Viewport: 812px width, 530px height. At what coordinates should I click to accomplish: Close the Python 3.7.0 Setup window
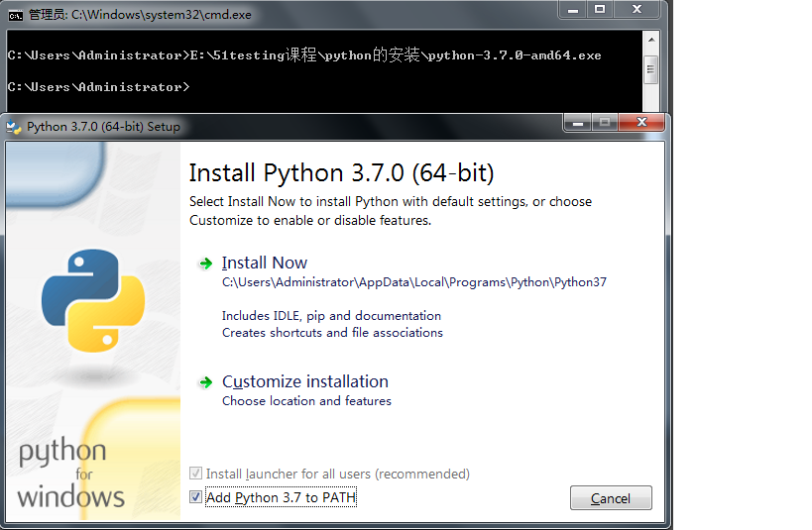641,122
